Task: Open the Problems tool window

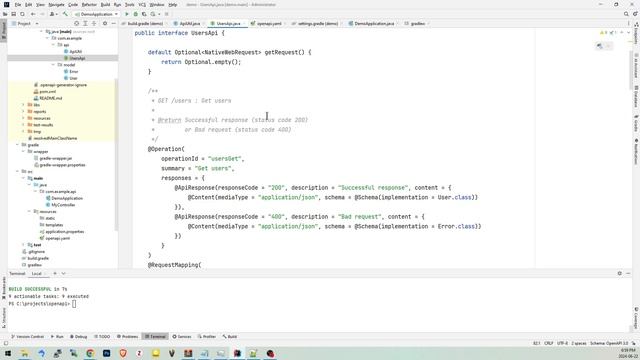Action: coord(128,337)
